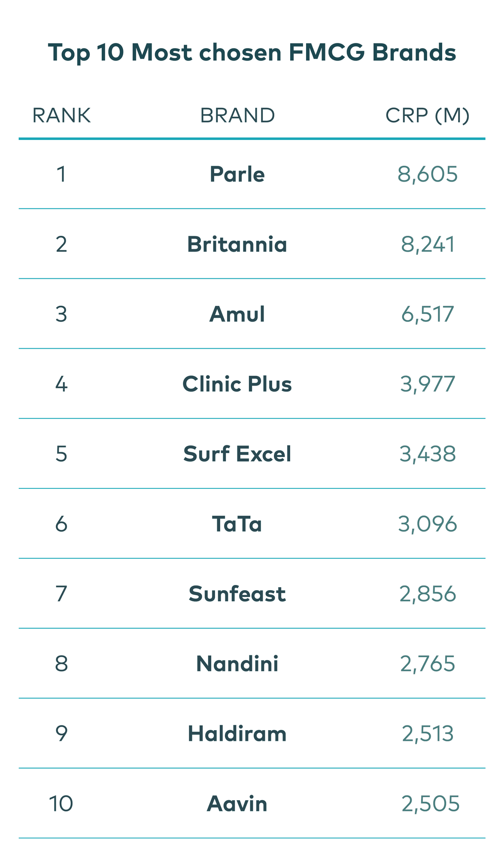Click the 3,096 CRP value
Viewport: 504px width, 859px height.
point(428,524)
